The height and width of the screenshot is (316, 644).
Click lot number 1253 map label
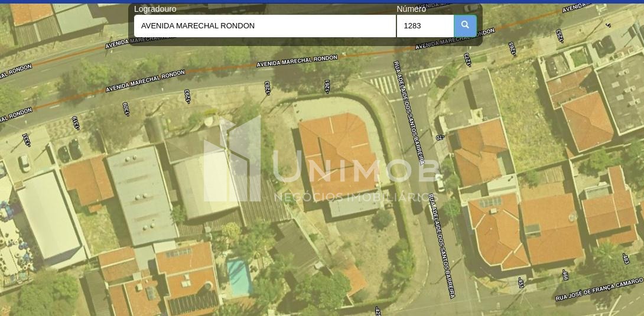coord(559,36)
